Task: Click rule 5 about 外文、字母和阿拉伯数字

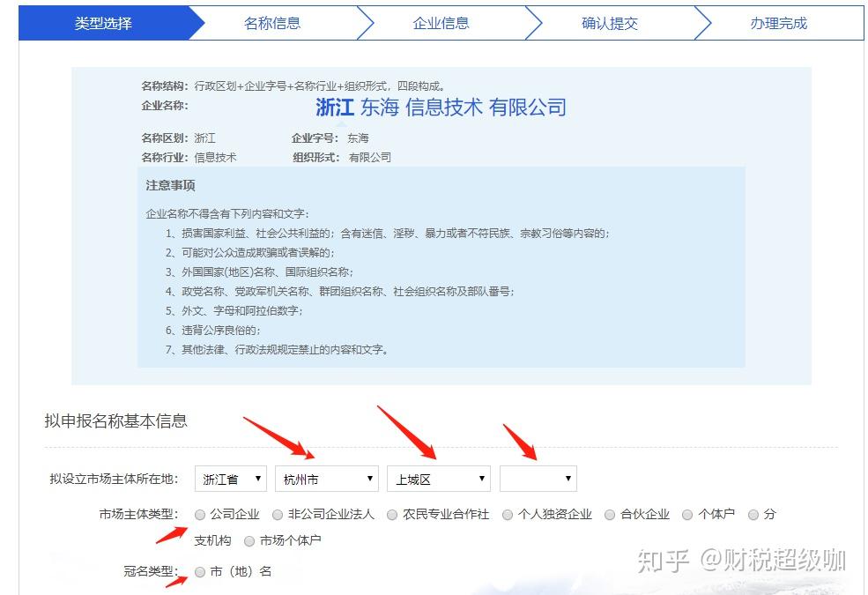Action: pyautogui.click(x=234, y=310)
